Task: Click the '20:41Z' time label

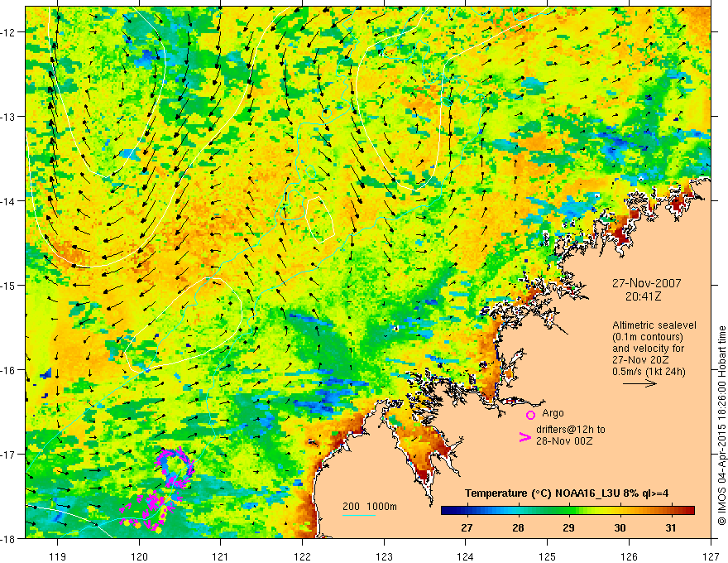Action: (x=643, y=296)
